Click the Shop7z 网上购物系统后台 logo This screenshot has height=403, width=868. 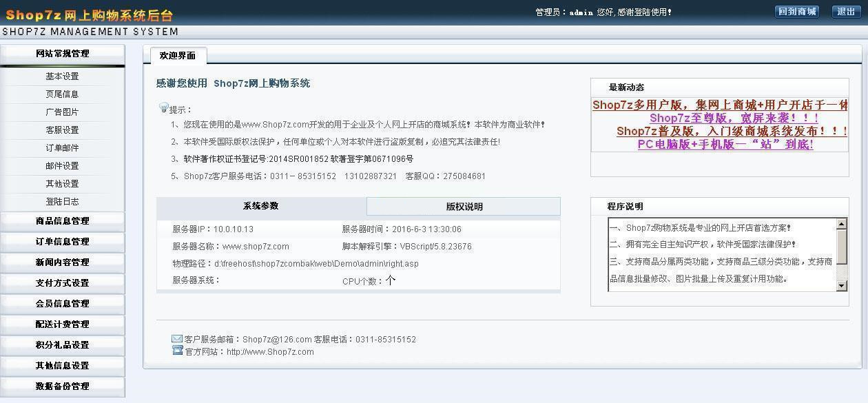(x=89, y=14)
